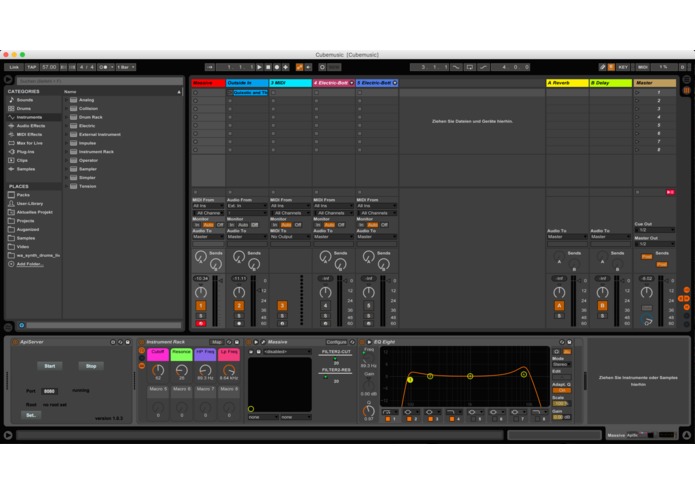Open the Cue Out dropdown
The height and width of the screenshot is (494, 695).
pyautogui.click(x=655, y=230)
